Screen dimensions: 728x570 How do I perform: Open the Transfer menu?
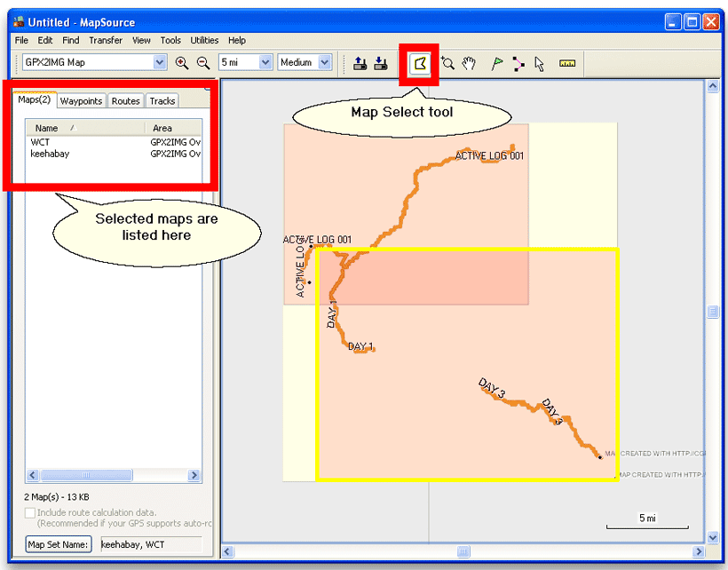106,40
